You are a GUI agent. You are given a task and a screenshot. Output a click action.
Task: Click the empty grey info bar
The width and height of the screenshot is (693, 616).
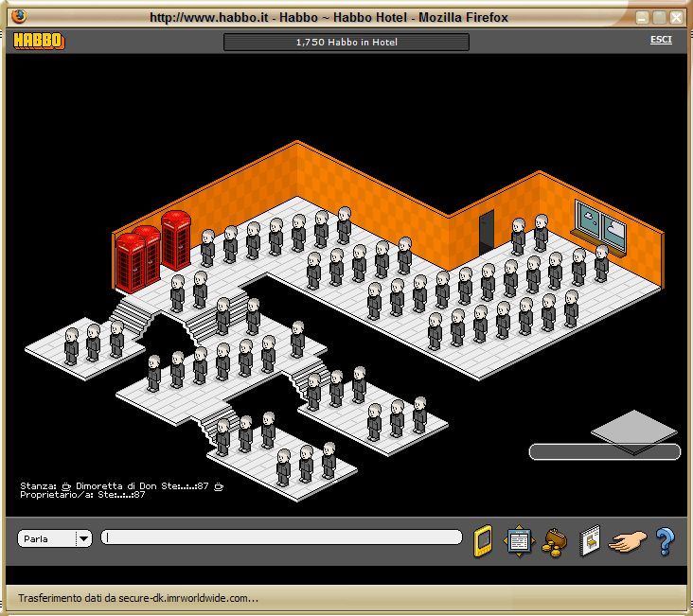coord(605,451)
